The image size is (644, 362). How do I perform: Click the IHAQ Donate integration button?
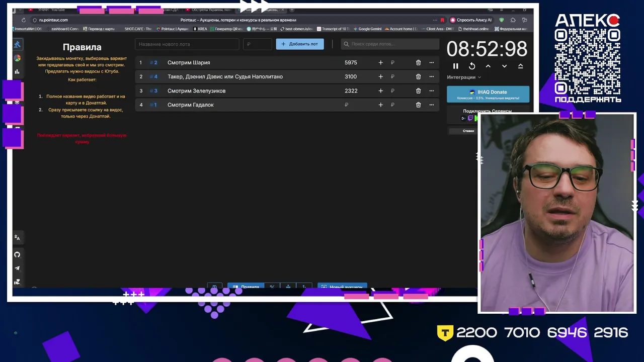pos(488,94)
